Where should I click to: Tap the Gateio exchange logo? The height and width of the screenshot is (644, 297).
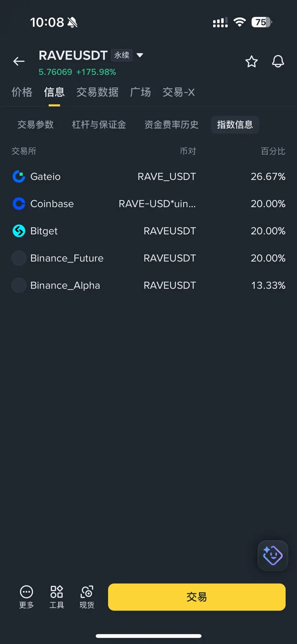[x=19, y=176]
